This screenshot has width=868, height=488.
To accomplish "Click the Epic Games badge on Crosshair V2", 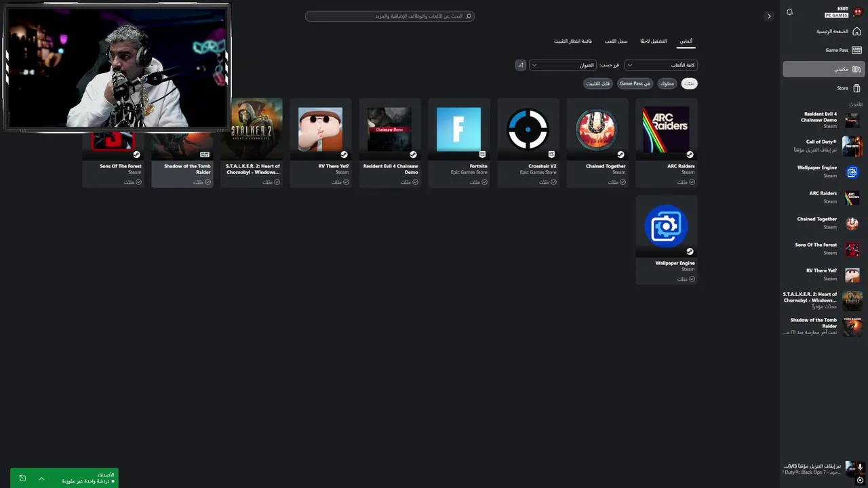I will [551, 155].
